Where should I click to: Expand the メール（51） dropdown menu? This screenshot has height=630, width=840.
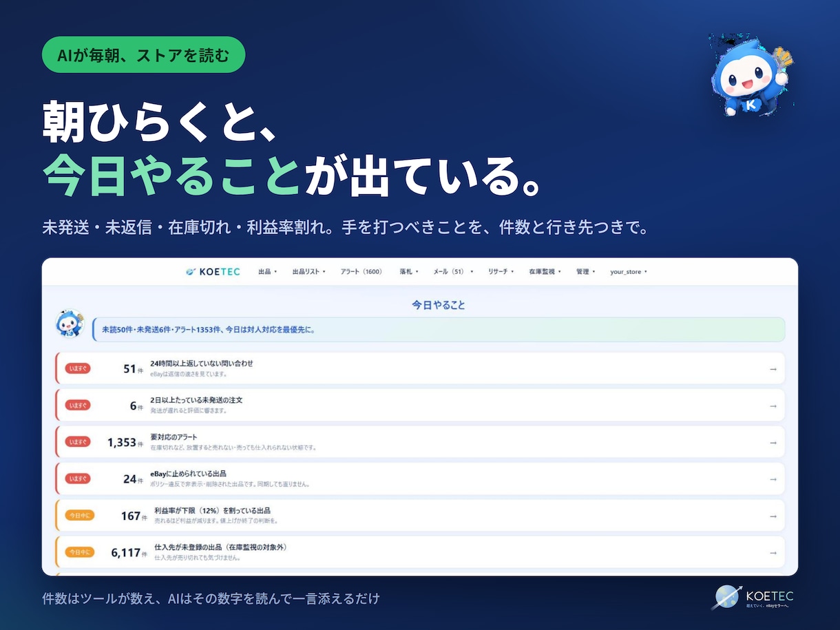tap(453, 272)
